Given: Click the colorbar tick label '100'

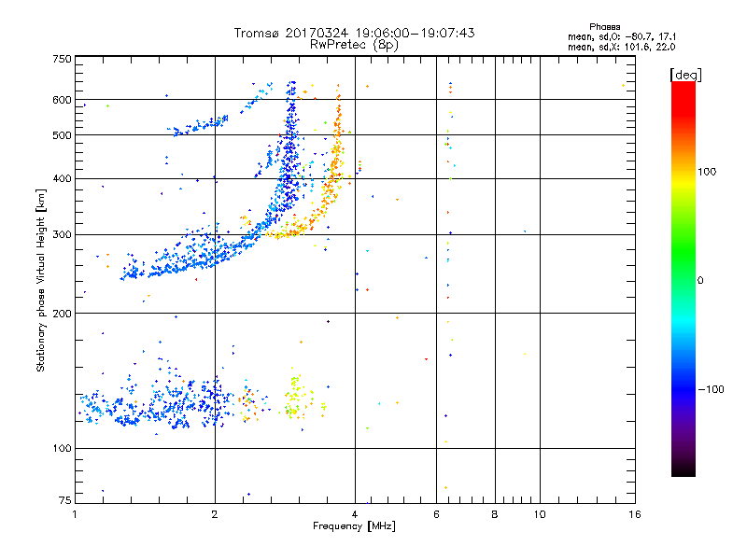Looking at the screenshot, I should pos(707,172).
